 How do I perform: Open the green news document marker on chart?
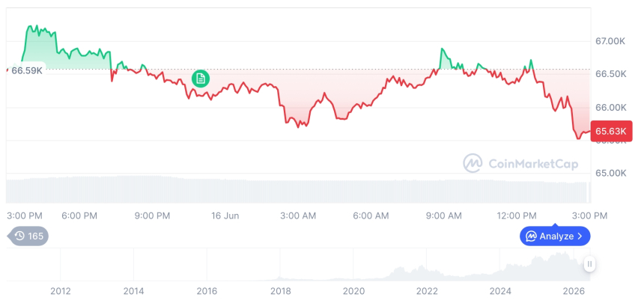click(x=201, y=79)
